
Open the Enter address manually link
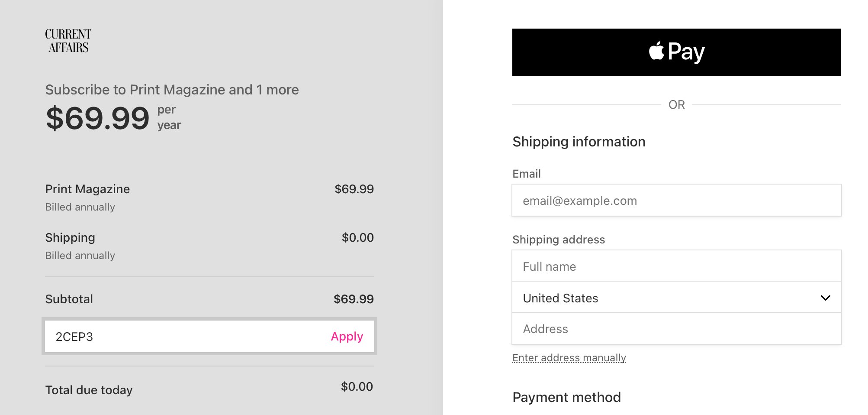(568, 358)
